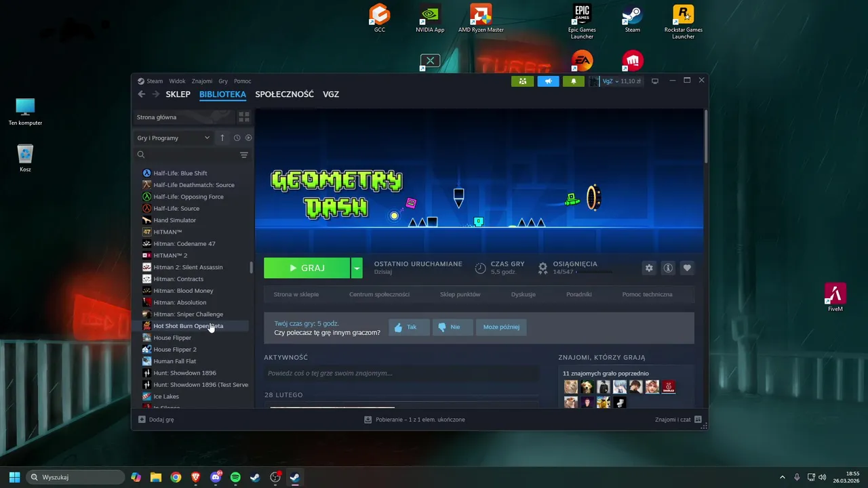This screenshot has height=488, width=868.
Task: Select the Rockstar Games Launcher shortcut
Action: 683,21
